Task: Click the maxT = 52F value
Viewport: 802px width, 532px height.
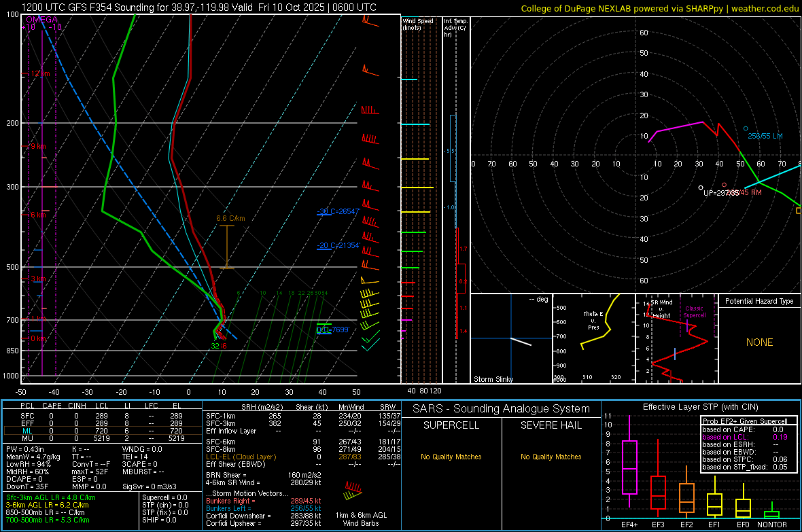Action: [x=90, y=472]
